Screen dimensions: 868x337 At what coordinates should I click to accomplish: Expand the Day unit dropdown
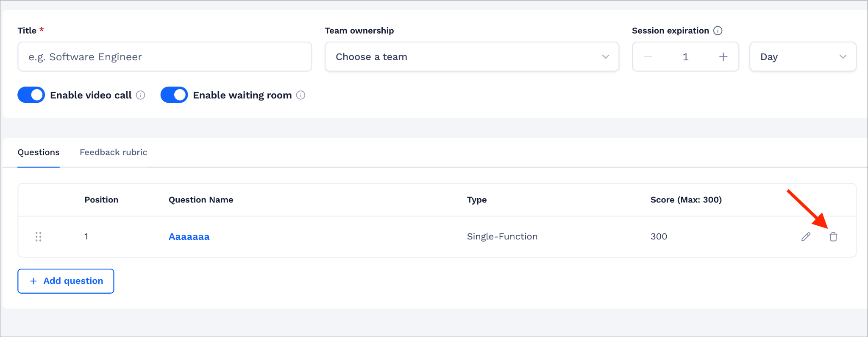(x=803, y=56)
